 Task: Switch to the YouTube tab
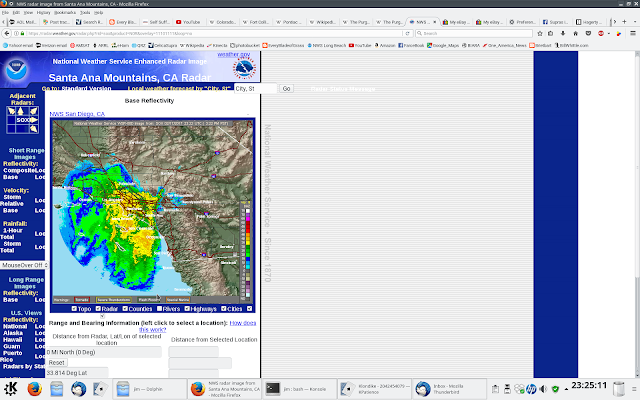pyautogui.click(x=189, y=22)
